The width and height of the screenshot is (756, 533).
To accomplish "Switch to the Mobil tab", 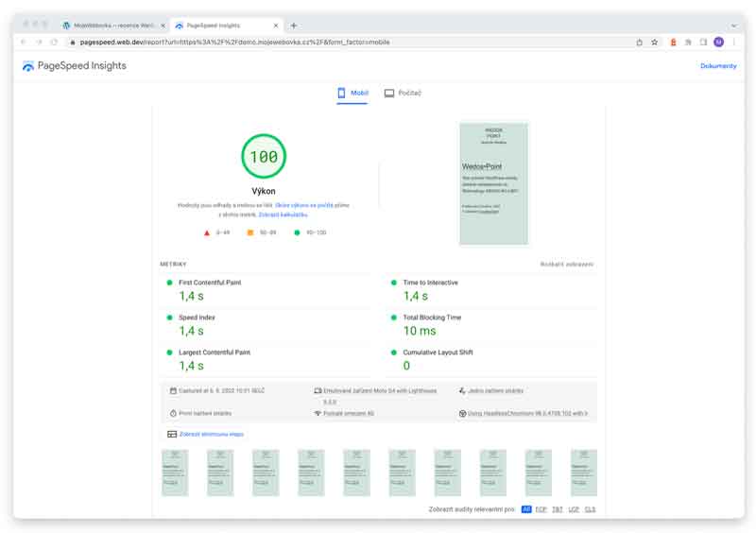I will 352,93.
